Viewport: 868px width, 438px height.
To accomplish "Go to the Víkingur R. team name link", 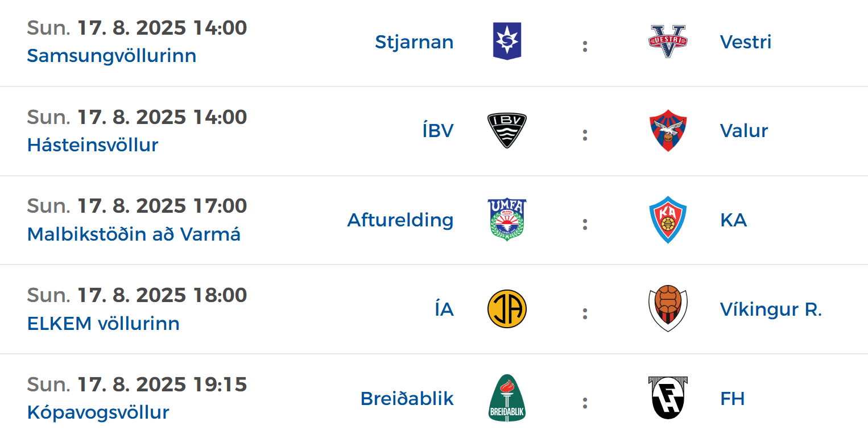I will tap(771, 309).
